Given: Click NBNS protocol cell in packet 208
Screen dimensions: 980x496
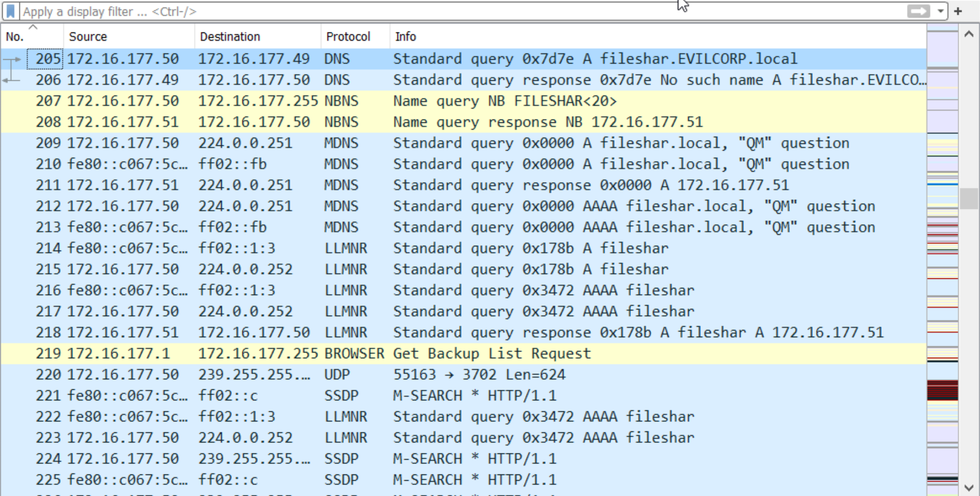Looking at the screenshot, I should click(x=341, y=122).
